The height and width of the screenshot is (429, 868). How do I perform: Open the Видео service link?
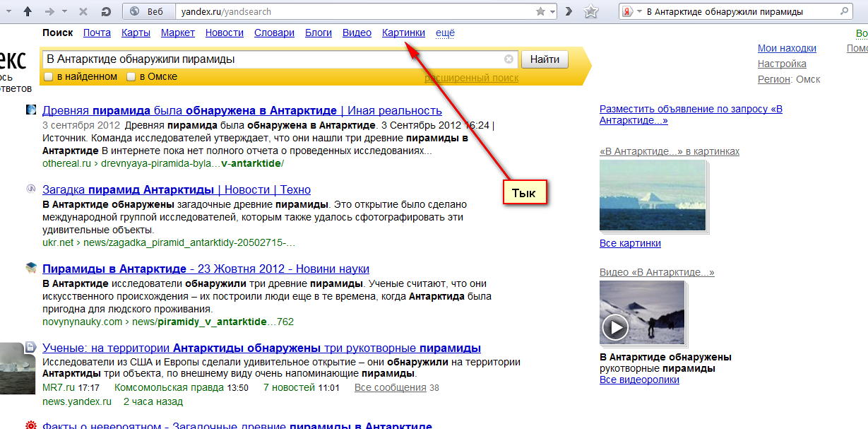click(357, 33)
